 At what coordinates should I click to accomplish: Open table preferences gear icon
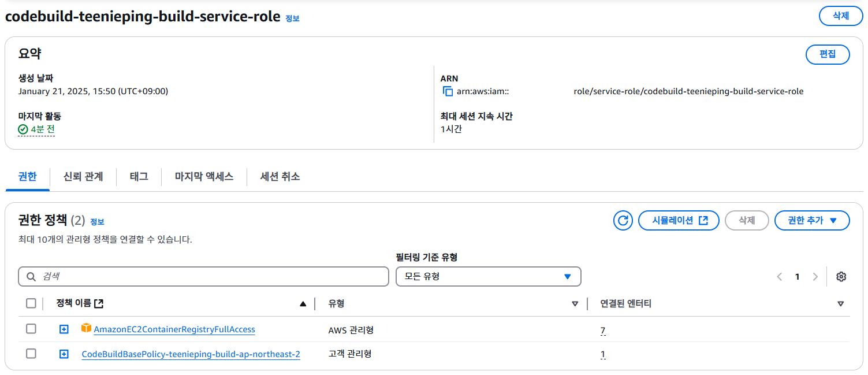pyautogui.click(x=841, y=277)
